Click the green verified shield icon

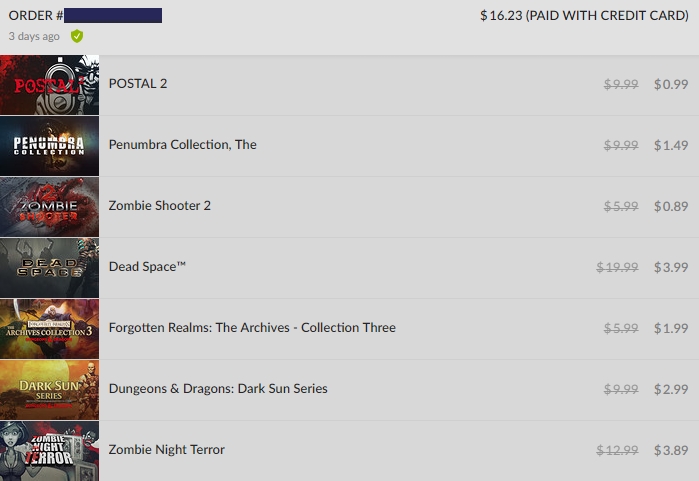coord(77,36)
